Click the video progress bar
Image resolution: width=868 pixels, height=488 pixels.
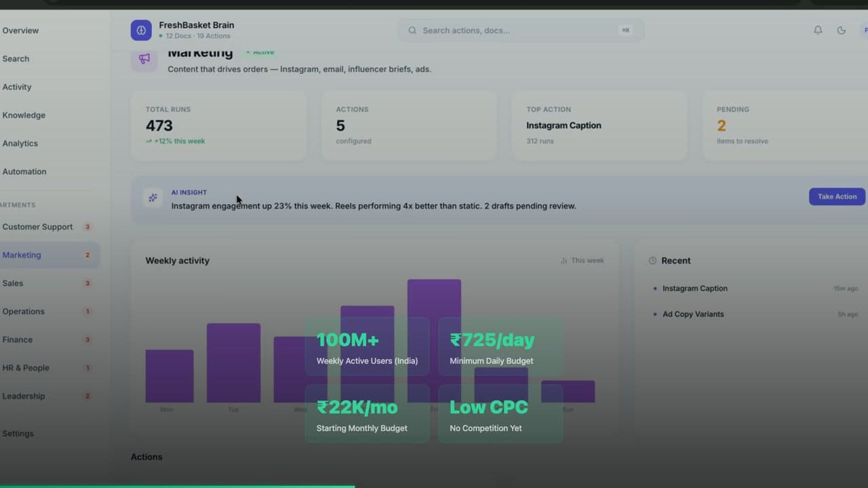[x=434, y=486]
